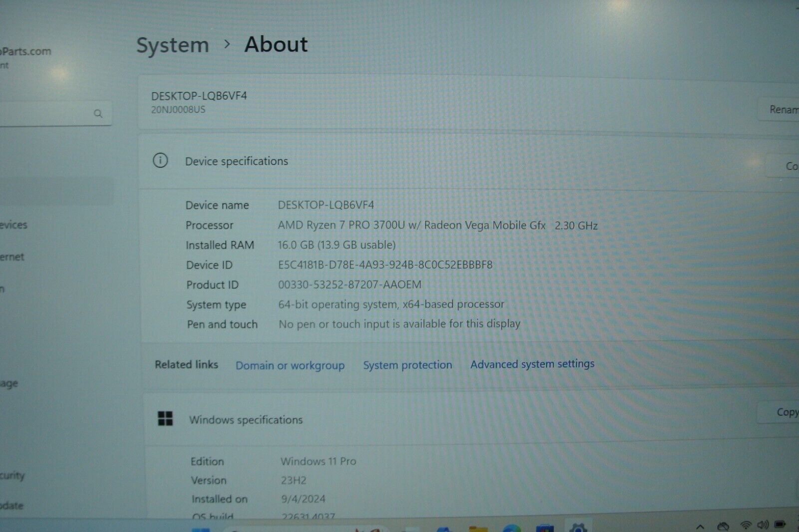Open the Advanced system settings link

532,364
